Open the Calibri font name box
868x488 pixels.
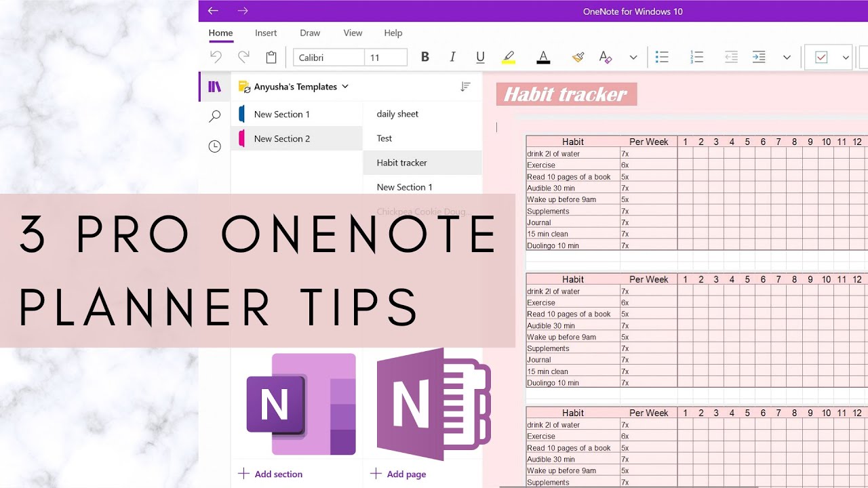tap(329, 58)
